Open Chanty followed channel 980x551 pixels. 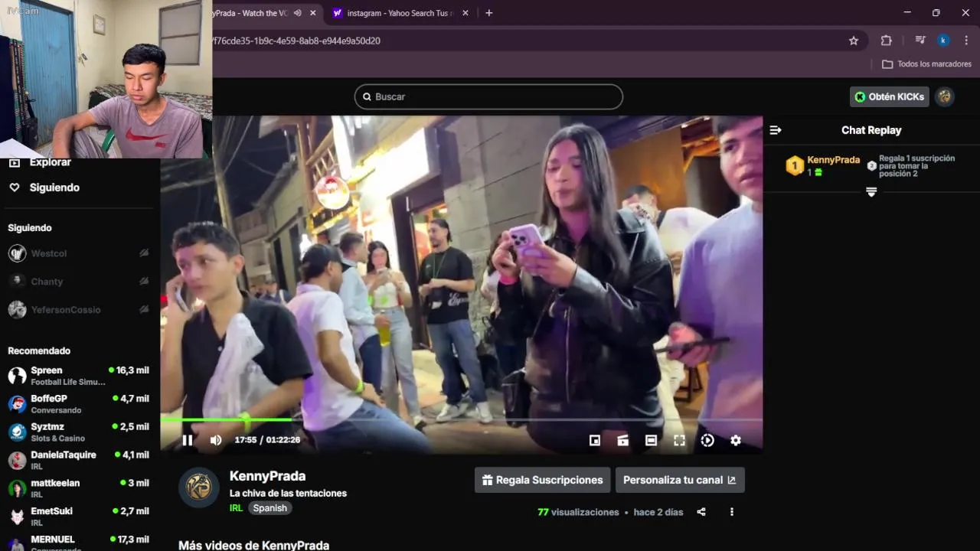pyautogui.click(x=78, y=282)
